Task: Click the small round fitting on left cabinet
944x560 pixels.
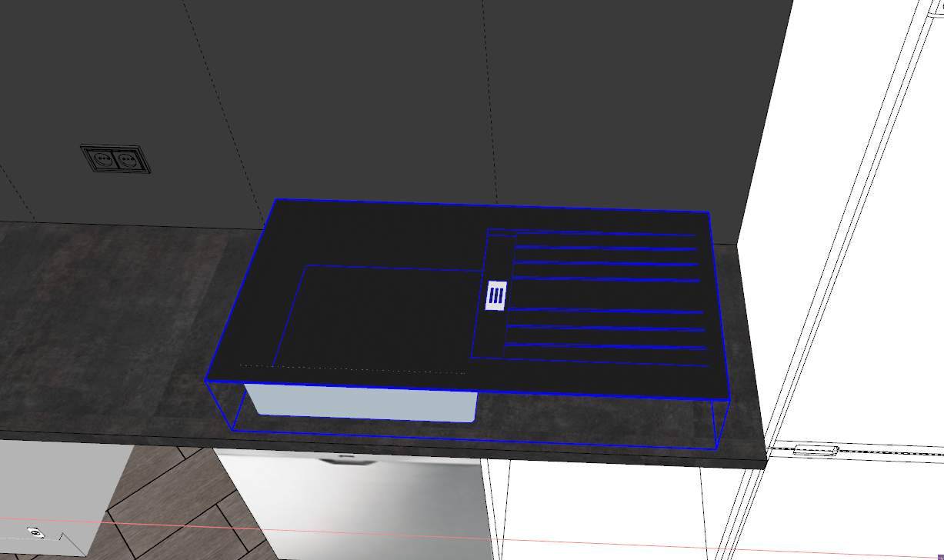Action: tap(34, 531)
